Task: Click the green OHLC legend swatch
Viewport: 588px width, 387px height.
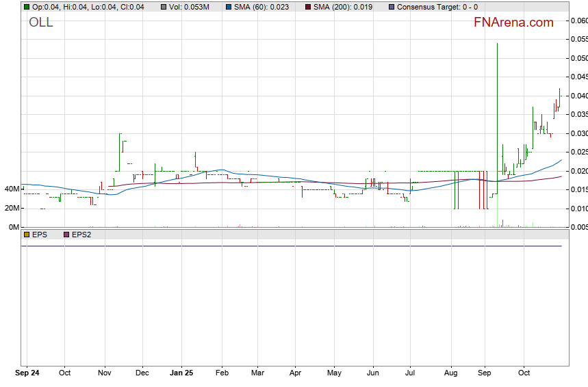Action: point(27,7)
